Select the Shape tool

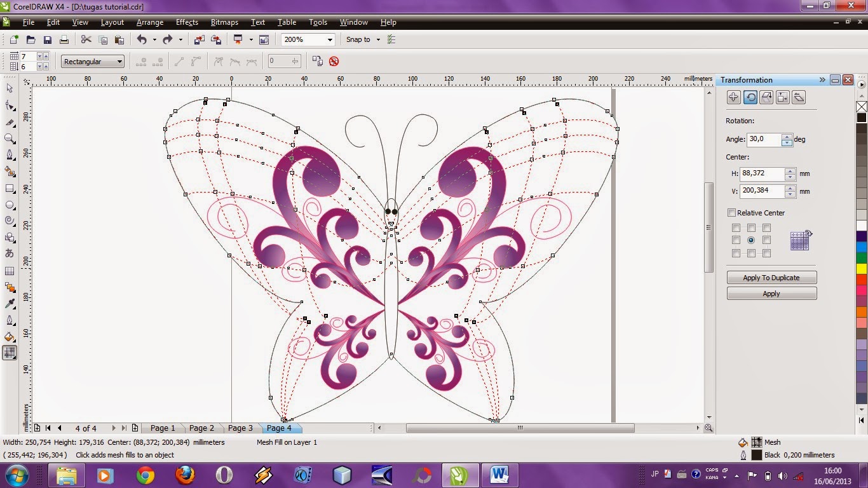pos(10,105)
